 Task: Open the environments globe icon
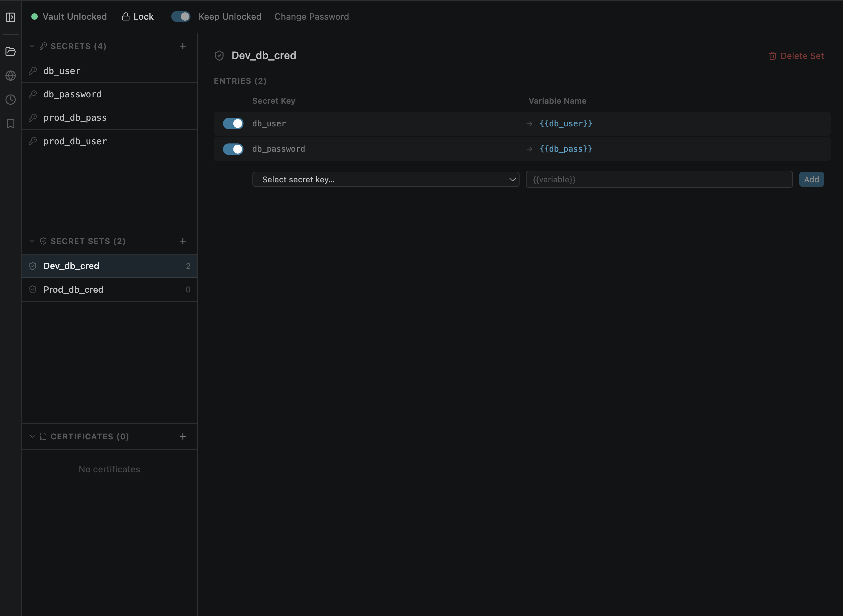point(10,76)
